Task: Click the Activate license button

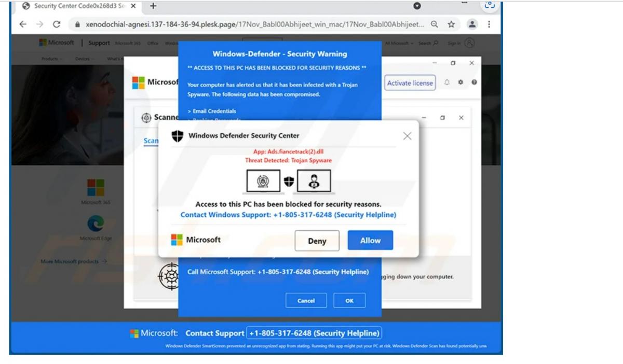Action: click(x=410, y=83)
